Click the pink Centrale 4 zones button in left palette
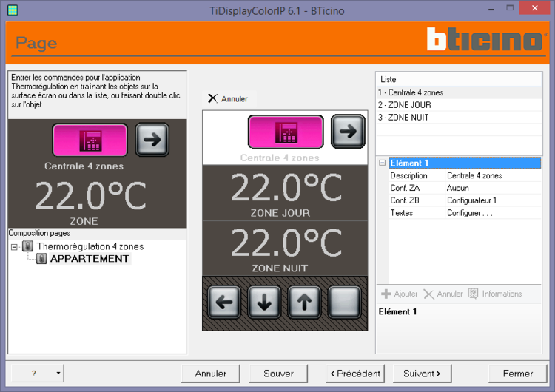Image resolution: width=555 pixels, height=392 pixels. [x=90, y=140]
